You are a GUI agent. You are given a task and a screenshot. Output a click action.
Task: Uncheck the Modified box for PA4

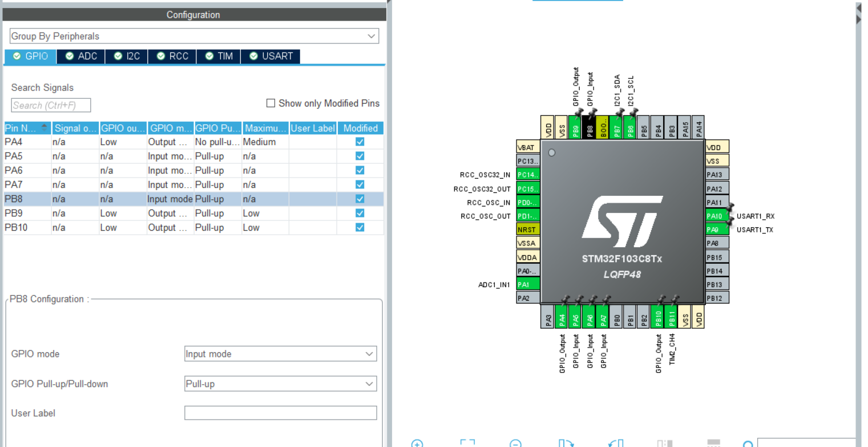pos(360,142)
